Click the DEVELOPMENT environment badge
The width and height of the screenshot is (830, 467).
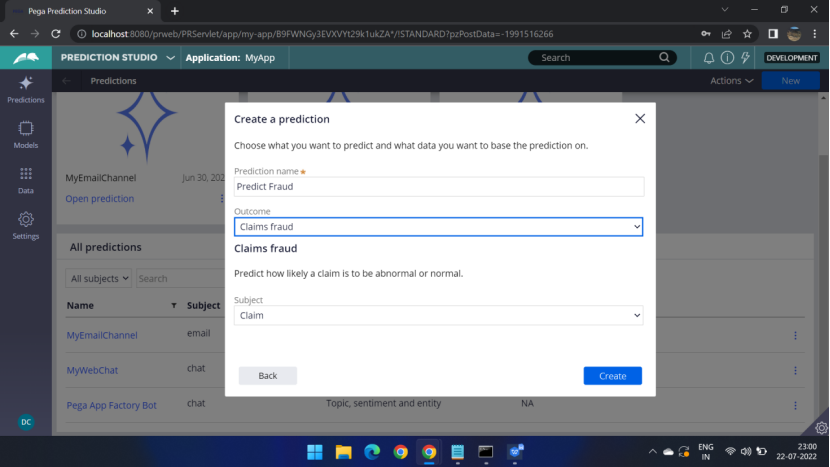click(x=791, y=58)
